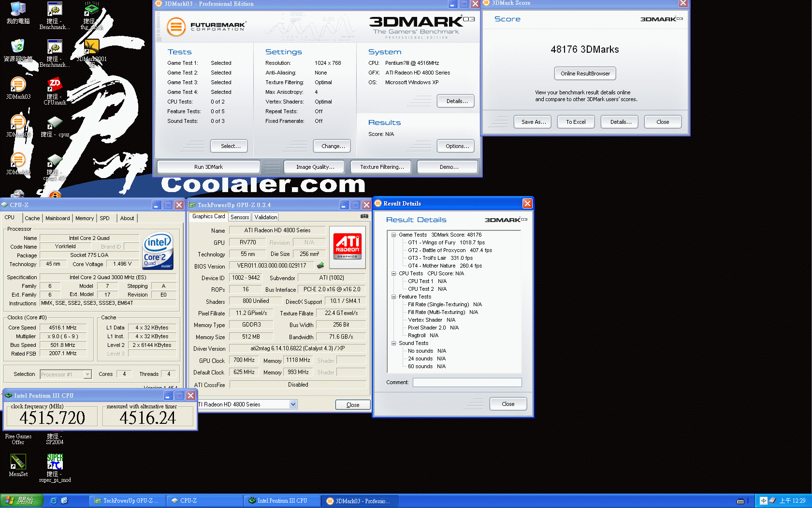This screenshot has height=508, width=812.
Task: Click Save As in the 3DMark Score window
Action: tap(534, 122)
